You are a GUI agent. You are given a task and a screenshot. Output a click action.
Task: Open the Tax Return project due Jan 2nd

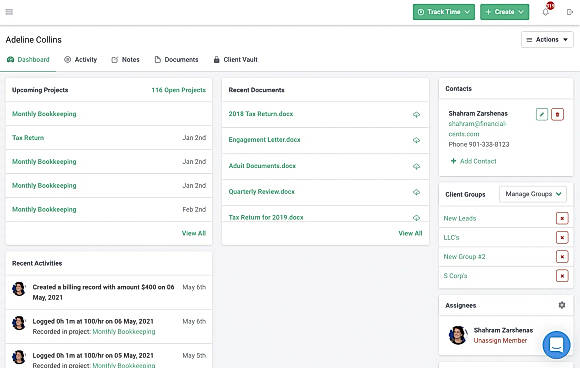(28, 138)
